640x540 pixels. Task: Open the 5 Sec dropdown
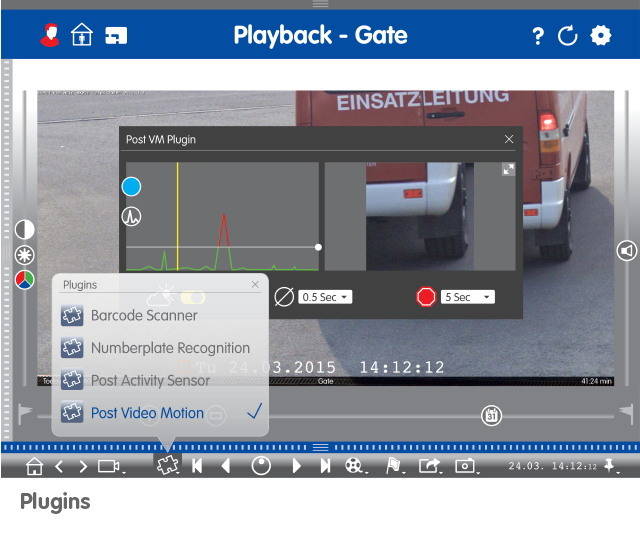pos(468,297)
